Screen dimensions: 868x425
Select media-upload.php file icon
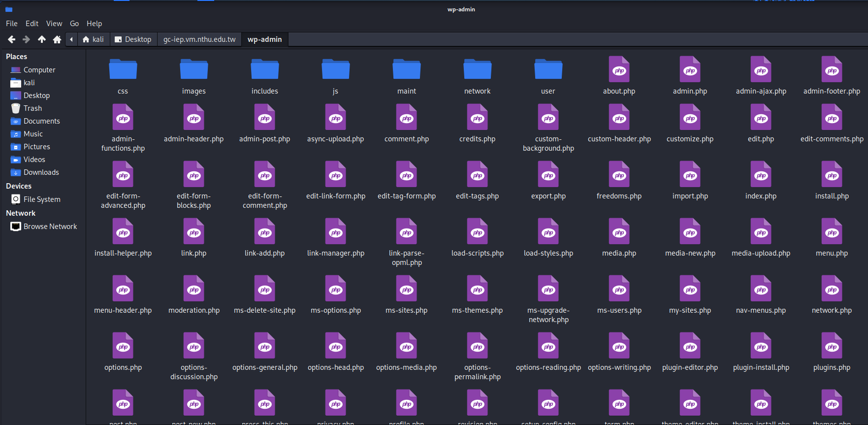(x=761, y=231)
